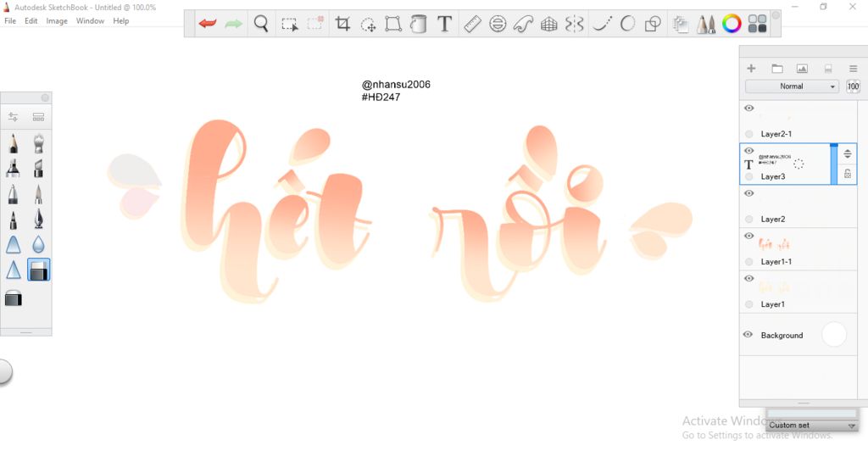Toggle lock transparency on Layer3
The width and height of the screenshot is (868, 462).
tap(848, 174)
